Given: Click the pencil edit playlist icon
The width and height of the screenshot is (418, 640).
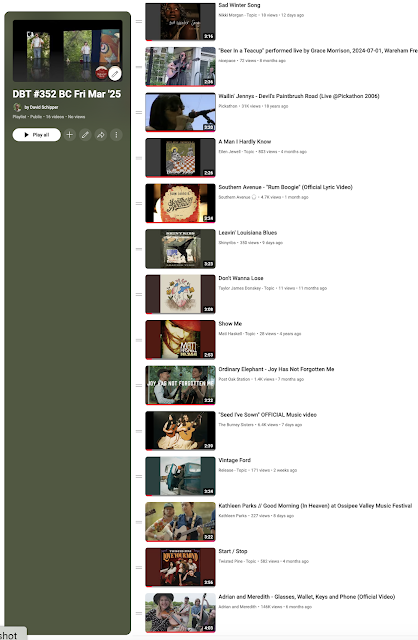Looking at the screenshot, I should (x=85, y=135).
